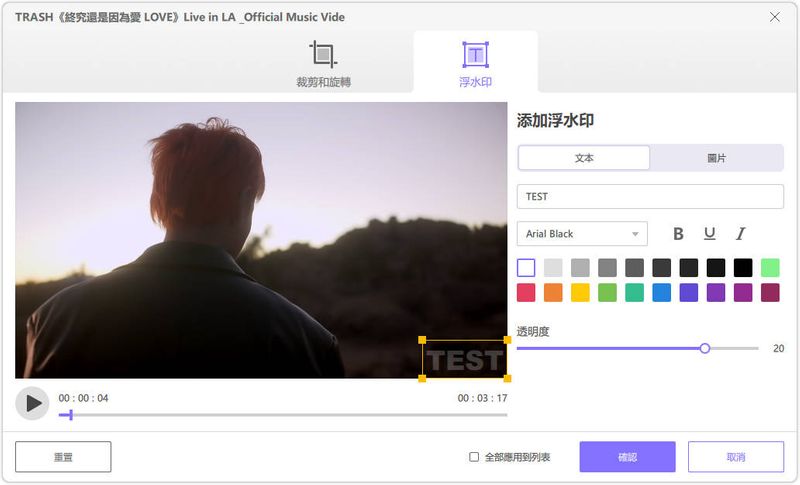The image size is (800, 485).
Task: Click the video timeline playhead marker
Action: point(70,415)
